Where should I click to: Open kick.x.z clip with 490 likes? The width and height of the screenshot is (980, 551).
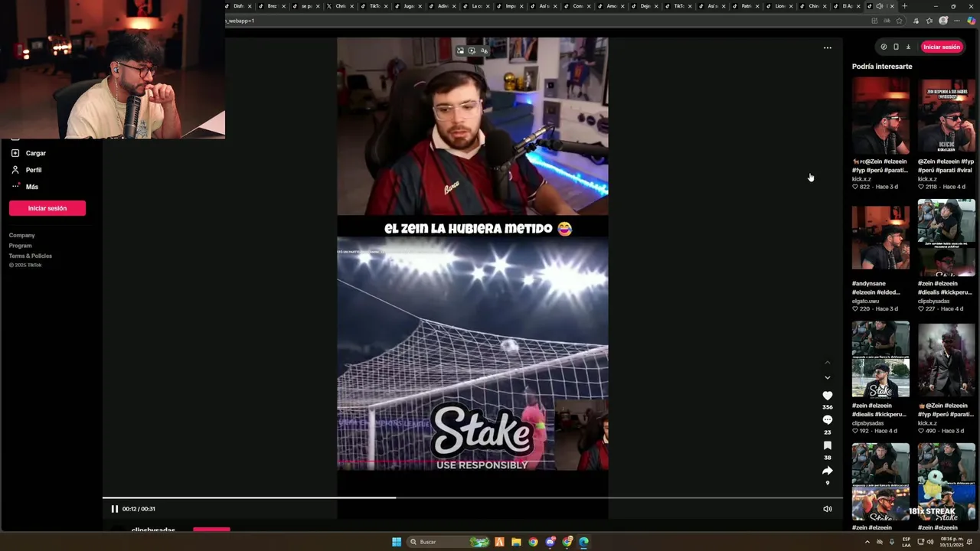(x=946, y=360)
